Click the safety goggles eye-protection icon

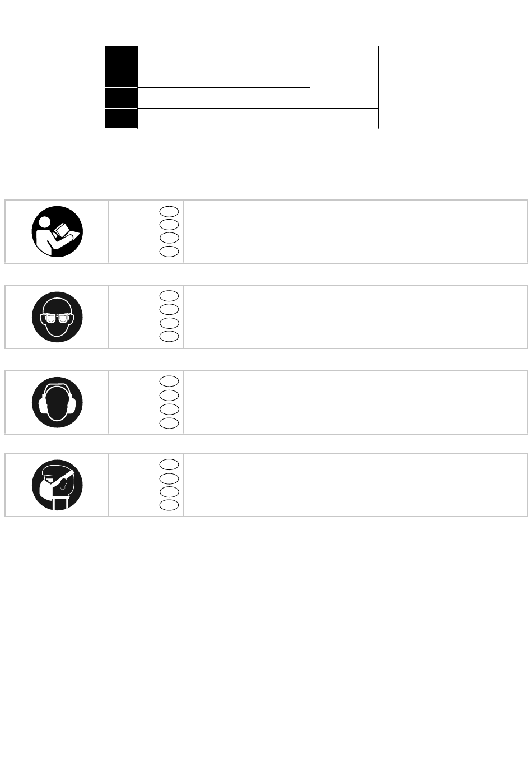(x=57, y=317)
